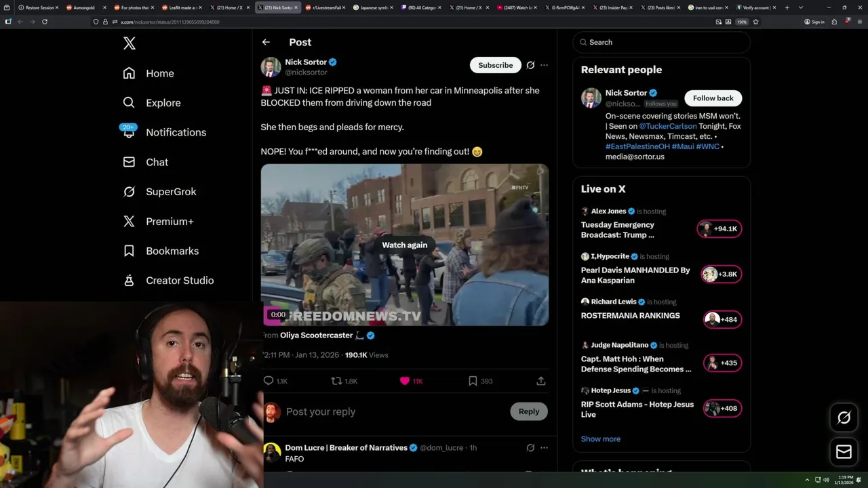Click Grok icon on Dom Lucre's reply
Screen dimensions: 868x488
[530, 447]
